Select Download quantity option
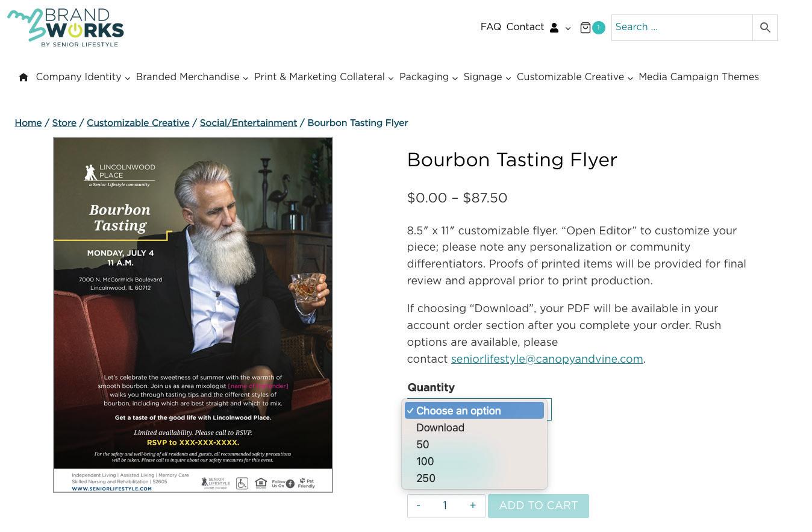Screen dimensions: 812x532 (474, 428)
